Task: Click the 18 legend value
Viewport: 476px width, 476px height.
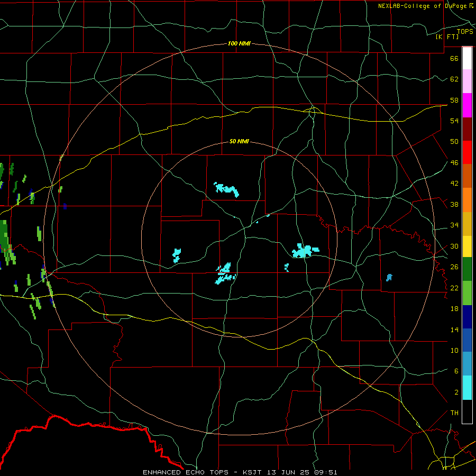Action: point(454,309)
